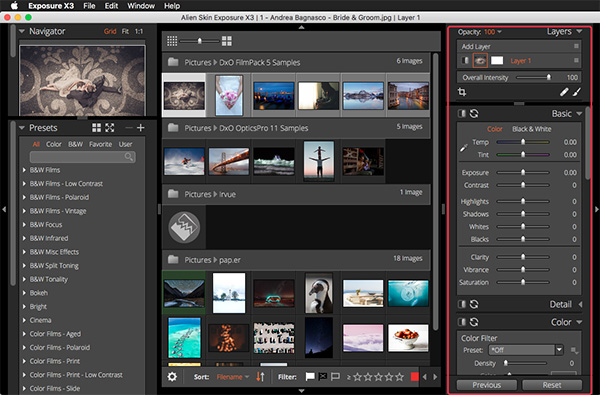Select the pencil mask tool
The height and width of the screenshot is (395, 600).
click(564, 92)
